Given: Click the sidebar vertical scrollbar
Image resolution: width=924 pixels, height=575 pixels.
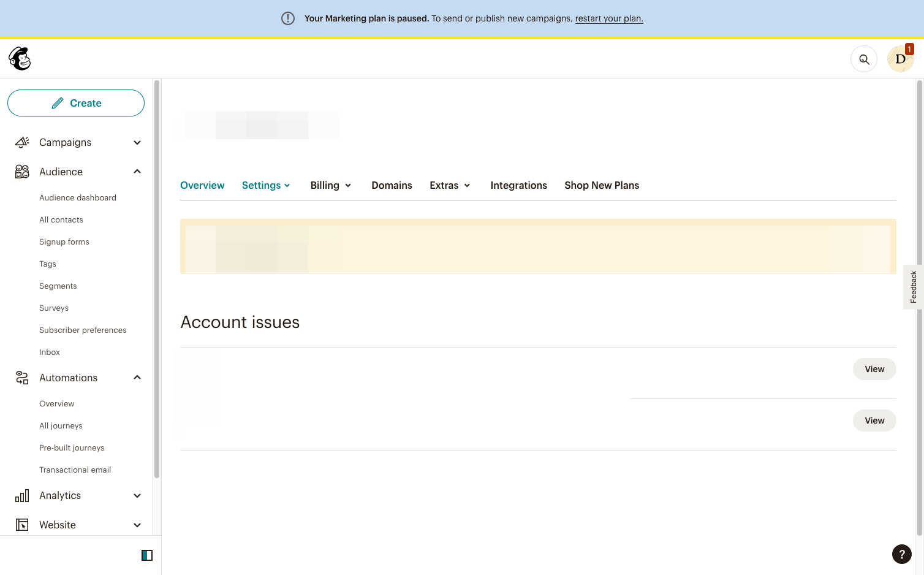Looking at the screenshot, I should pos(157,279).
